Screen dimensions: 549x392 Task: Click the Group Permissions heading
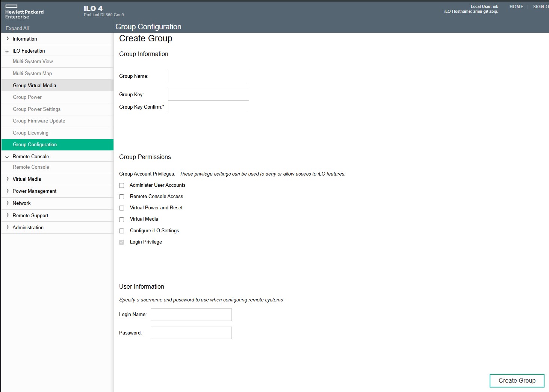(x=145, y=157)
